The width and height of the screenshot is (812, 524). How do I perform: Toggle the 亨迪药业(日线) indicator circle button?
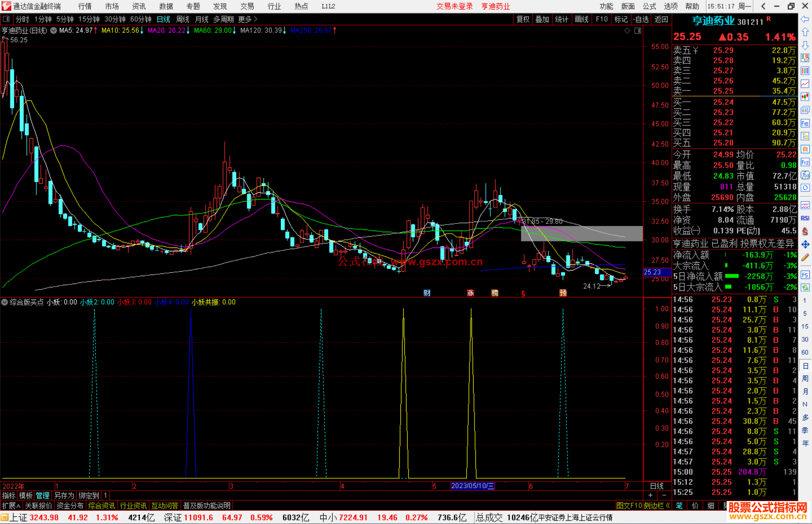[54, 30]
